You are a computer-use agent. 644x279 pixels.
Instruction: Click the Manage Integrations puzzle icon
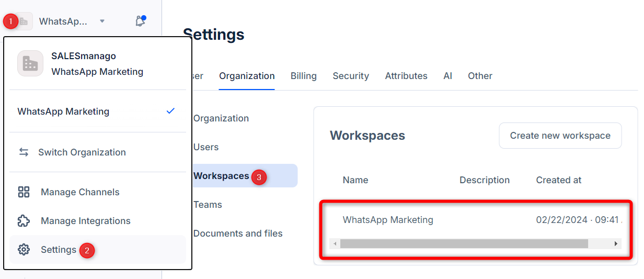[24, 221]
